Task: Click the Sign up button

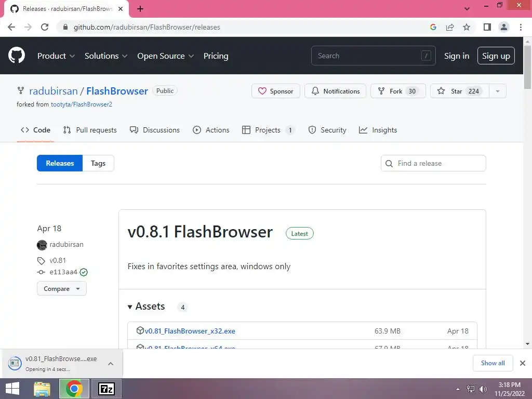Action: pos(496,56)
